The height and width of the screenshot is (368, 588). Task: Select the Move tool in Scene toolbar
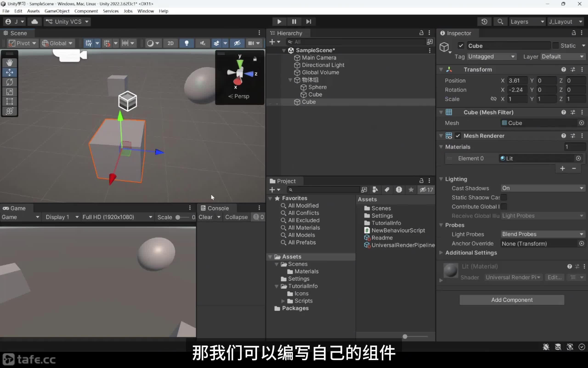(9, 72)
